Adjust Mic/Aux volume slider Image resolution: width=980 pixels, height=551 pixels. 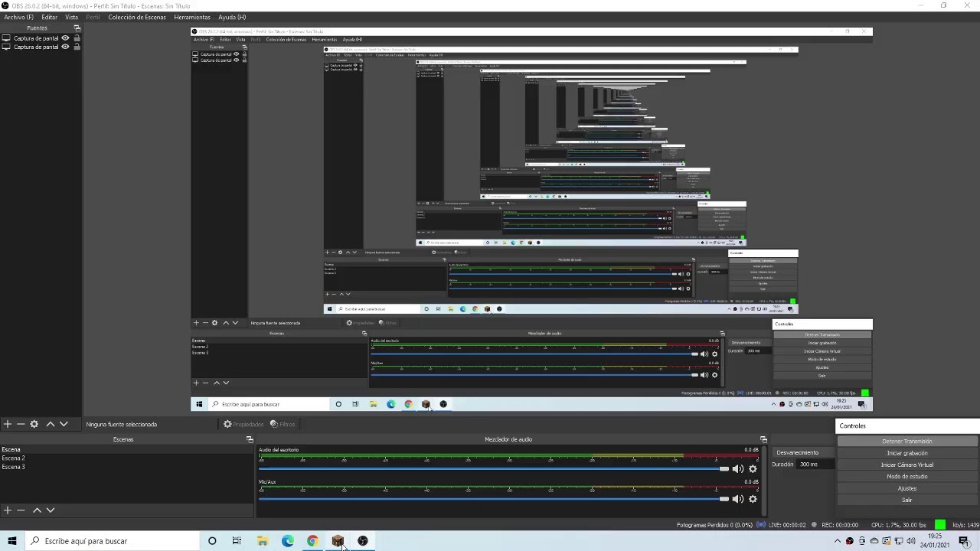pyautogui.click(x=494, y=499)
